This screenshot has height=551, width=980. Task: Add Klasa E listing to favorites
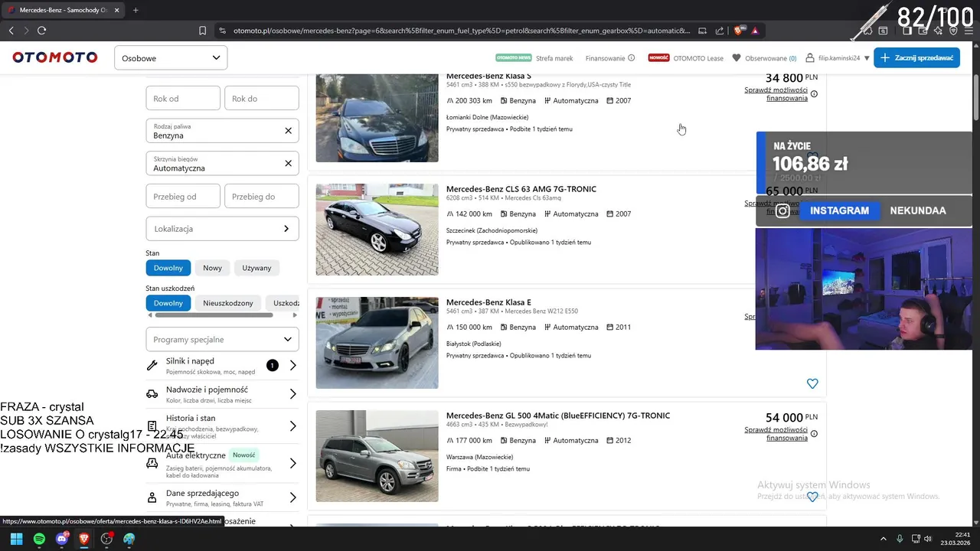[x=812, y=383]
